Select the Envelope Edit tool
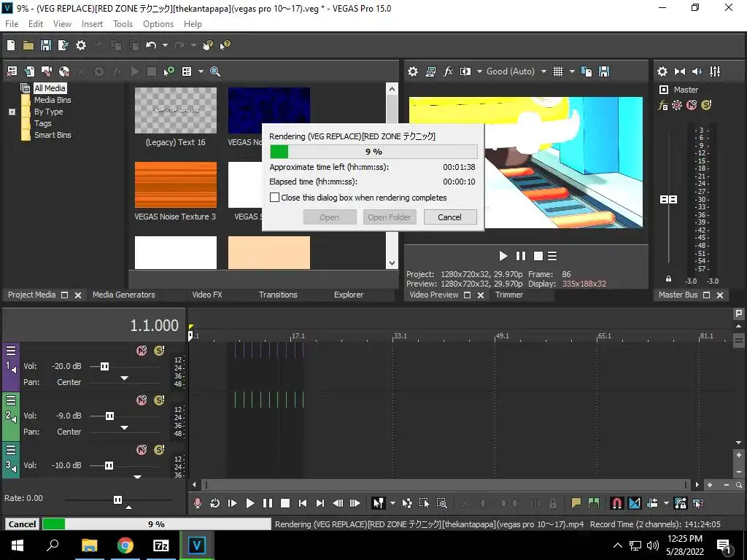 [x=407, y=503]
